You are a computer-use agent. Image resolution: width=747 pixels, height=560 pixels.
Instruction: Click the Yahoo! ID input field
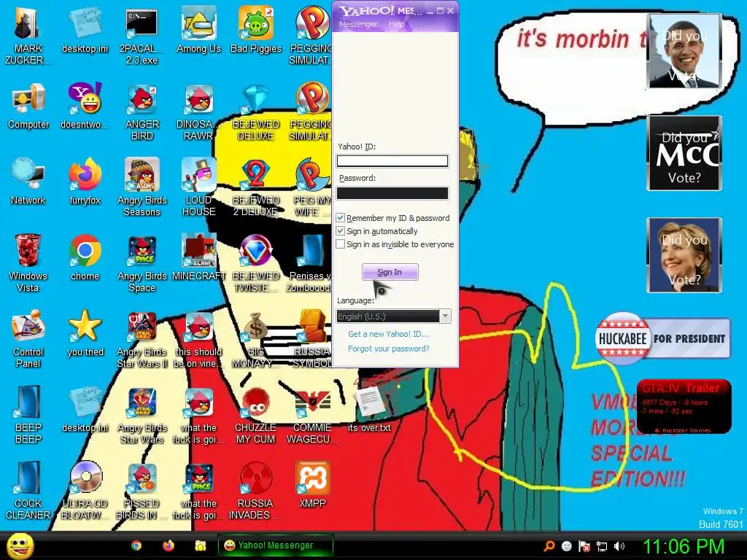pyautogui.click(x=392, y=161)
